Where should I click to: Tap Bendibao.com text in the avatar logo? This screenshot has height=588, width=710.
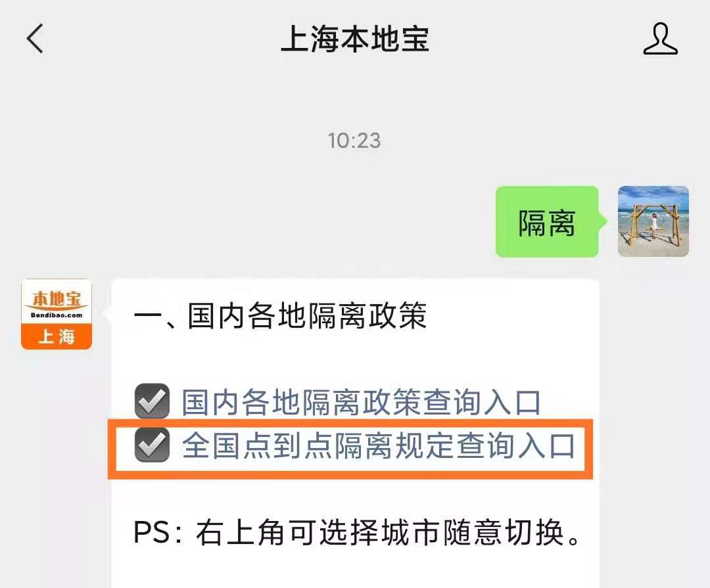pyautogui.click(x=57, y=315)
